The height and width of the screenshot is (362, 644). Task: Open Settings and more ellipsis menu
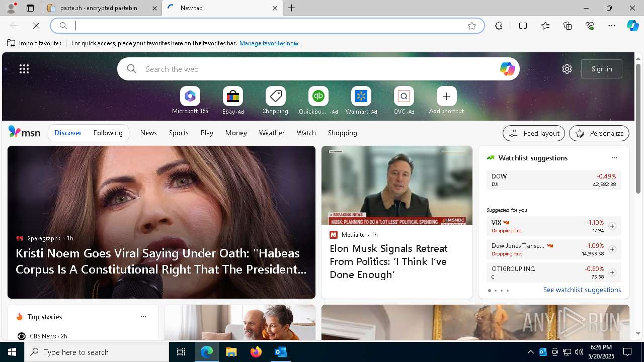[612, 26]
